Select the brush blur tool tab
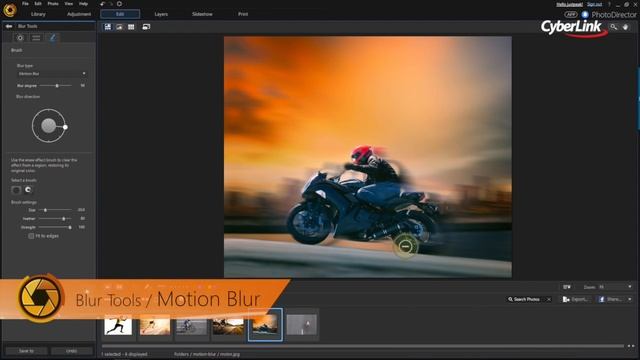 tap(52, 38)
